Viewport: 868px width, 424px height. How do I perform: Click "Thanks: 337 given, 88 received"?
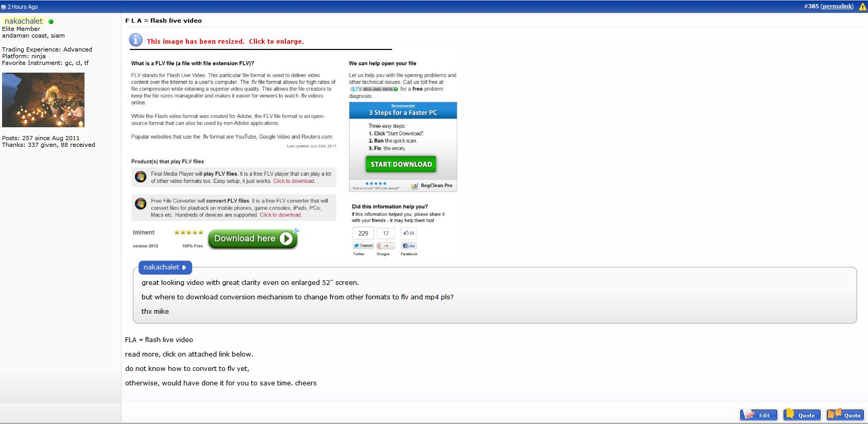coord(48,145)
